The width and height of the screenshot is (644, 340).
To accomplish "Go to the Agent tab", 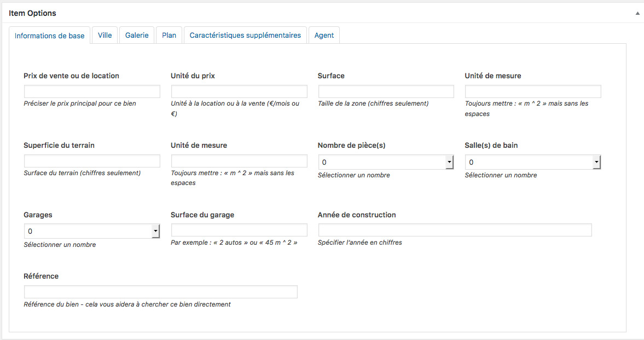I will (x=324, y=35).
